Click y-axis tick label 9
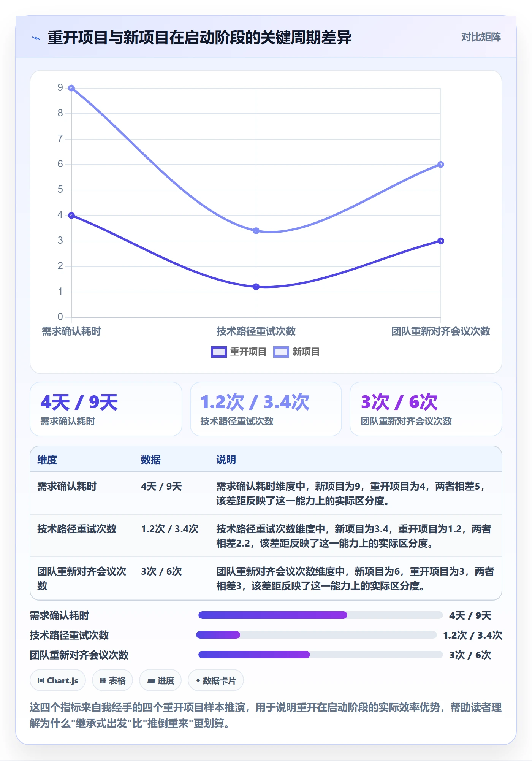Screen dimensions: 532x761 click(60, 88)
